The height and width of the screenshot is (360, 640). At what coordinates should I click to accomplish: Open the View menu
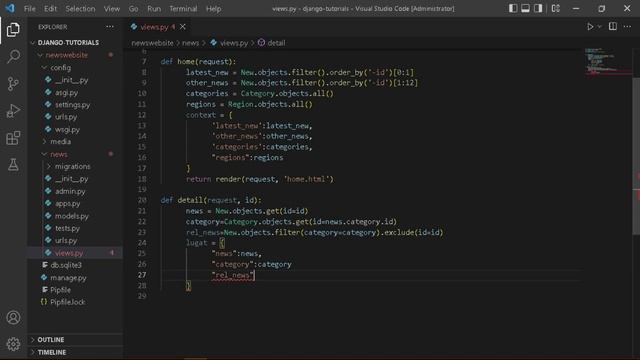[x=112, y=9]
